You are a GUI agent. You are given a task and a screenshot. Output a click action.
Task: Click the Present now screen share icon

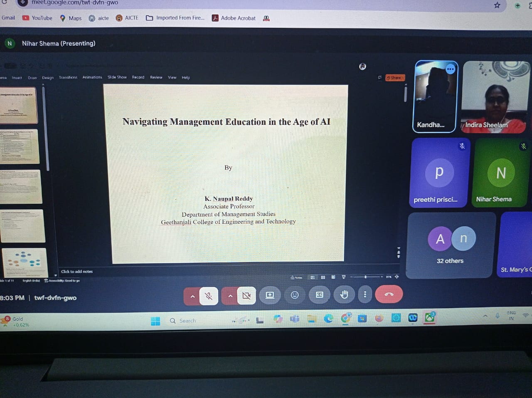pyautogui.click(x=270, y=295)
